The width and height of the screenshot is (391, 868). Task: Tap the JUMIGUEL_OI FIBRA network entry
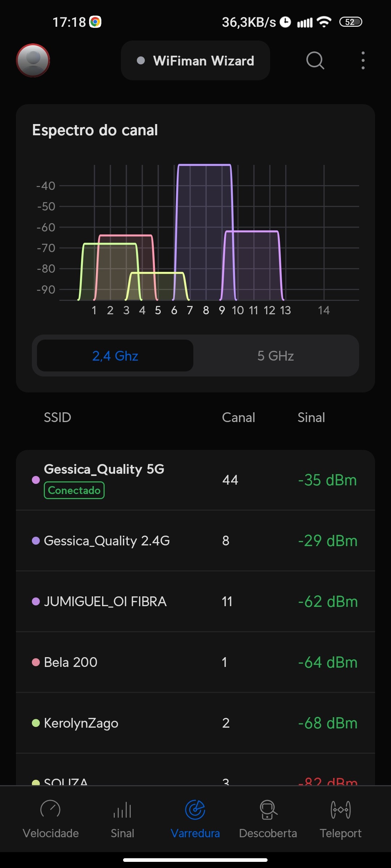coord(195,601)
